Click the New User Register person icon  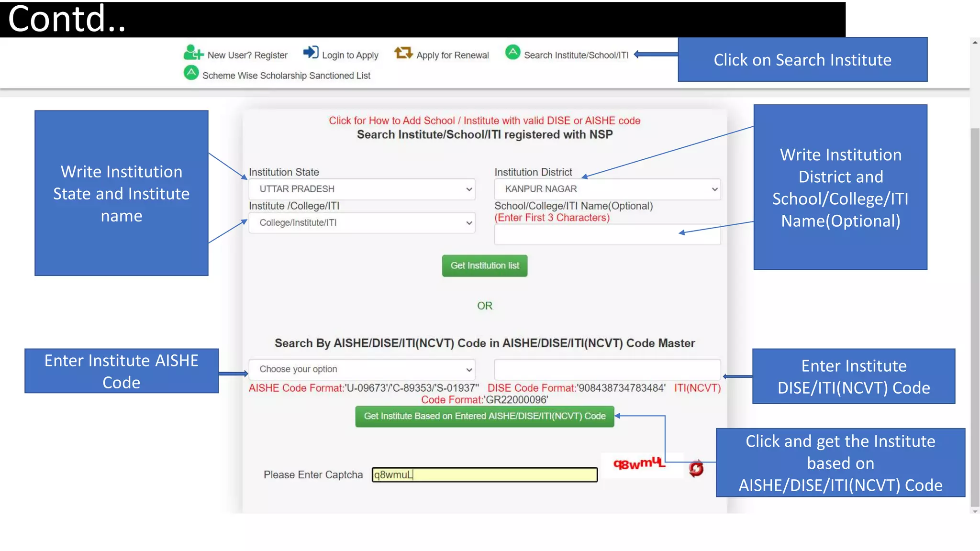[193, 52]
